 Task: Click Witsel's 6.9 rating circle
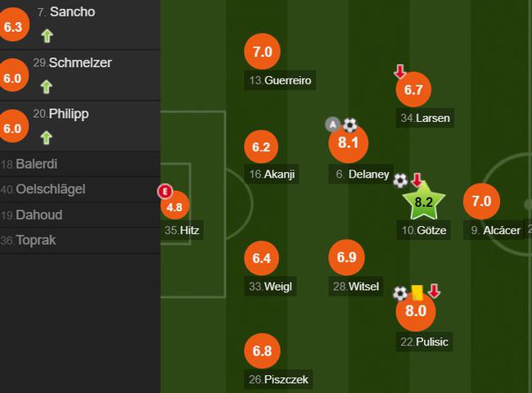(346, 257)
